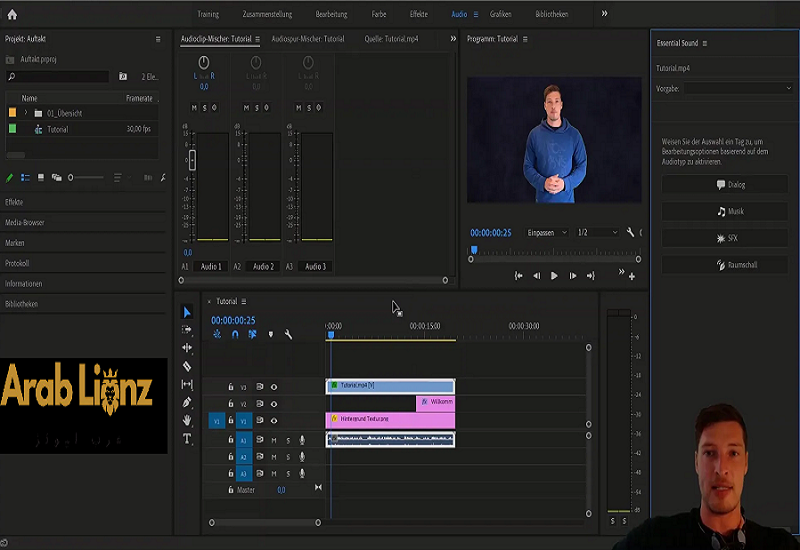This screenshot has height=550, width=800.
Task: Switch to Grafiken workspace
Action: pyautogui.click(x=501, y=14)
